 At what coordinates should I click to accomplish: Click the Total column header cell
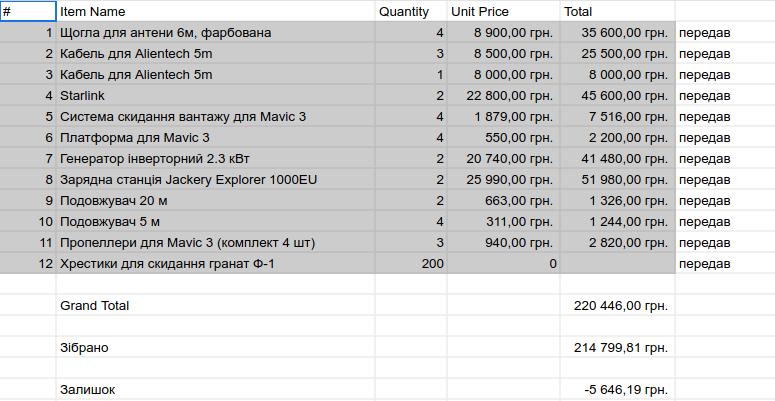tap(616, 12)
